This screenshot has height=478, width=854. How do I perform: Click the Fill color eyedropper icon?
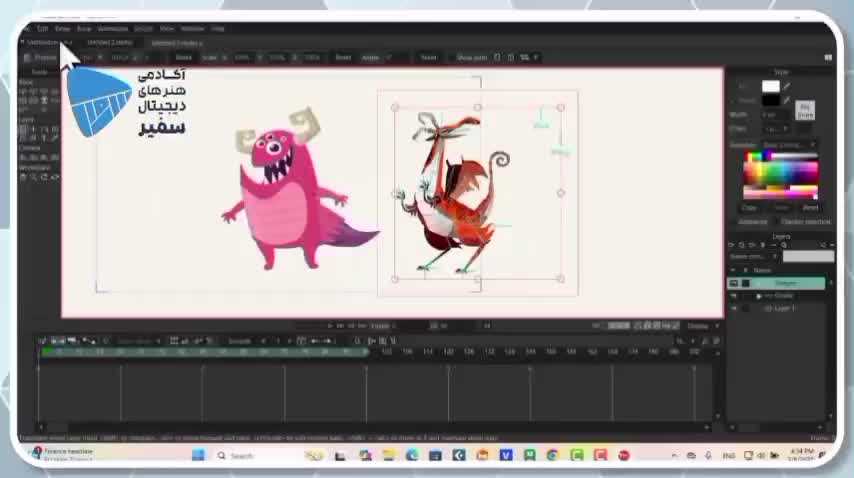[x=787, y=87]
